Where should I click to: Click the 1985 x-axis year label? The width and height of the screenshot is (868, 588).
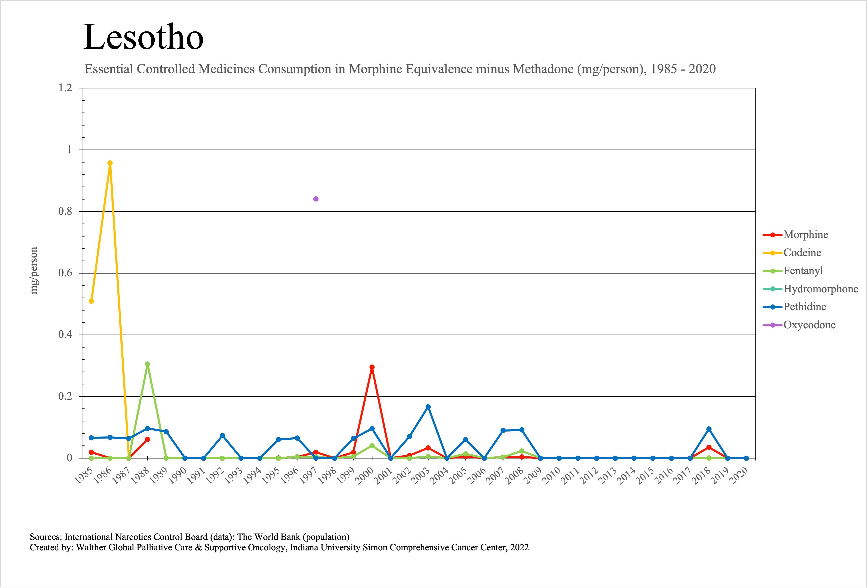pos(84,476)
